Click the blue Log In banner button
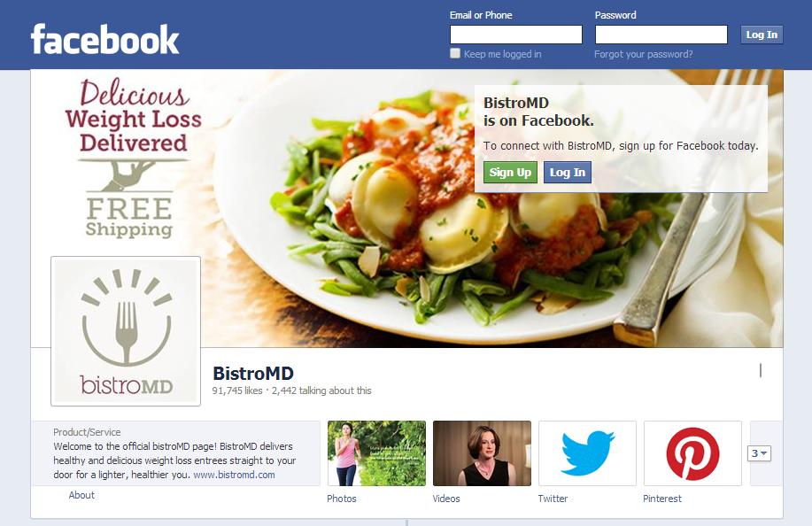This screenshot has height=526, width=812. click(567, 173)
